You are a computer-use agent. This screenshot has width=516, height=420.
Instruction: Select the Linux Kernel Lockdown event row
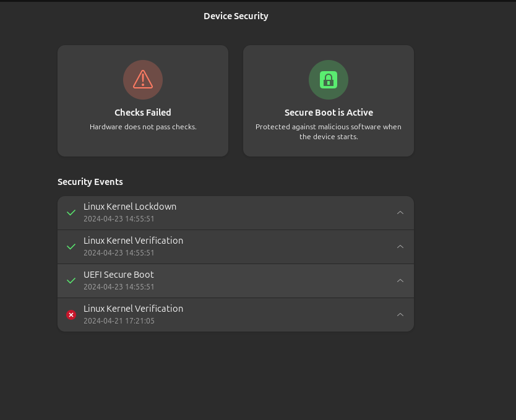pos(235,213)
